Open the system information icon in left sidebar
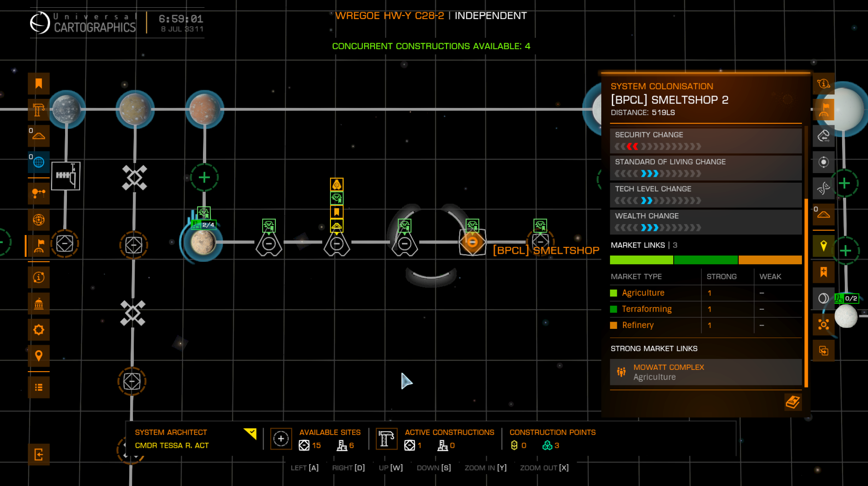 tap(39, 277)
